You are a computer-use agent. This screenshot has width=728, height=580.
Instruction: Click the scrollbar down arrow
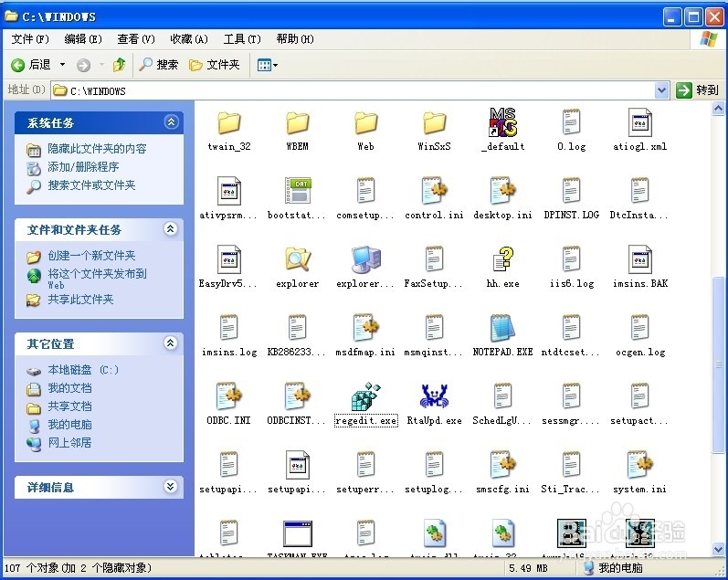[718, 550]
